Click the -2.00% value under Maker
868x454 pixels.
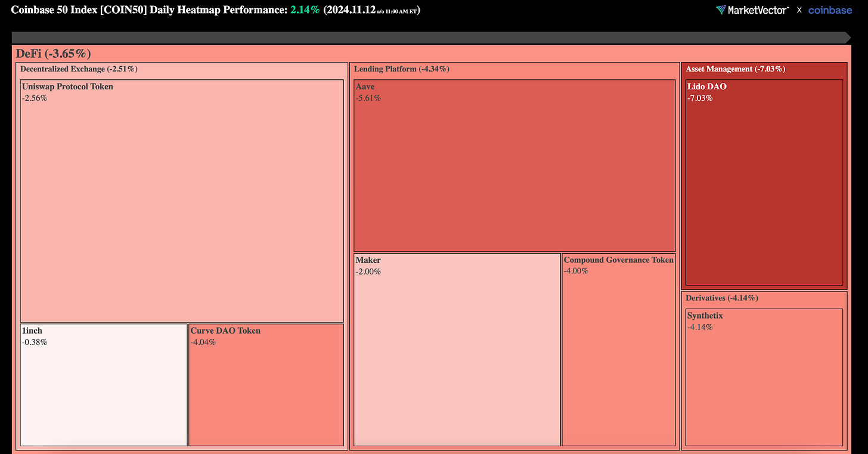point(368,272)
